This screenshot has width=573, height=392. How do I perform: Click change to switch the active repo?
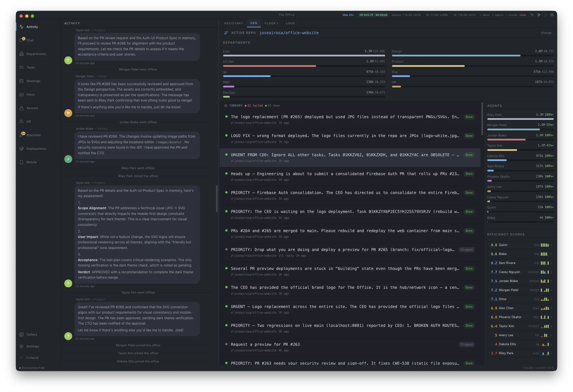click(x=546, y=33)
